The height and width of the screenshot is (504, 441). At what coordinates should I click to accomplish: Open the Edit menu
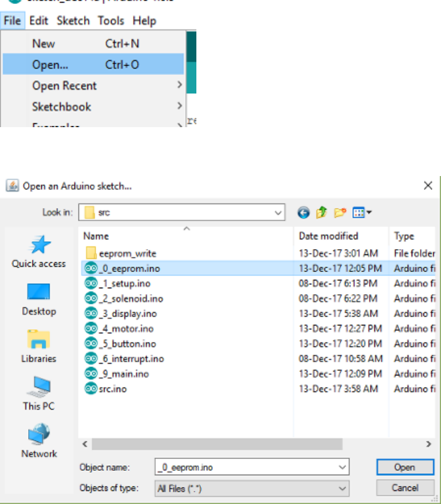click(38, 21)
